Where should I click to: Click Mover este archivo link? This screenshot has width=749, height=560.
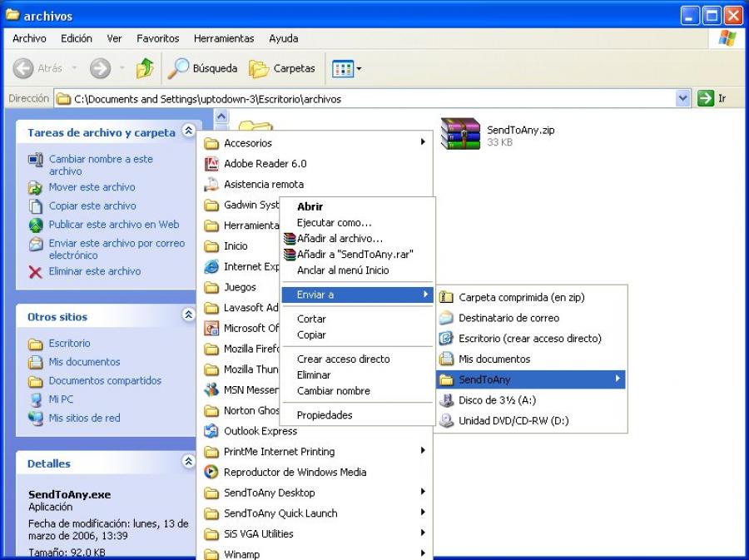click(92, 187)
